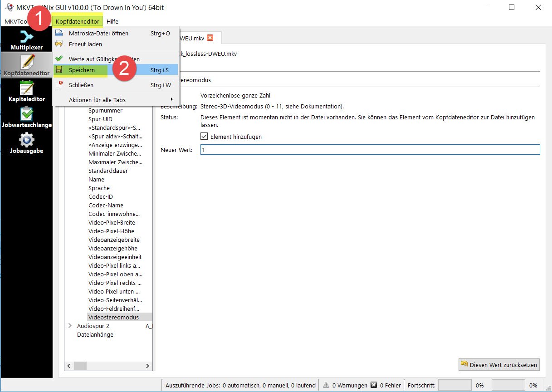Screen dimensions: 552x392
Task: Select Spurnummer in the tree
Action: (105, 110)
